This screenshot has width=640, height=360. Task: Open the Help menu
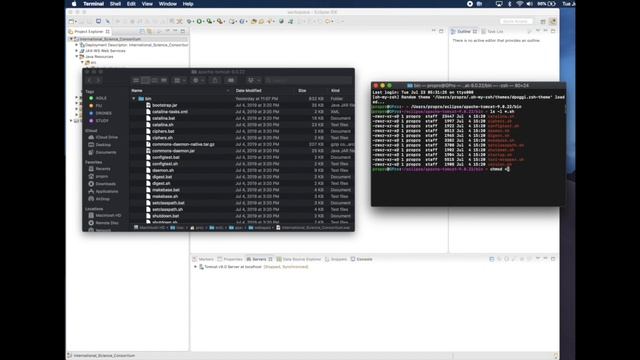(x=188, y=4)
